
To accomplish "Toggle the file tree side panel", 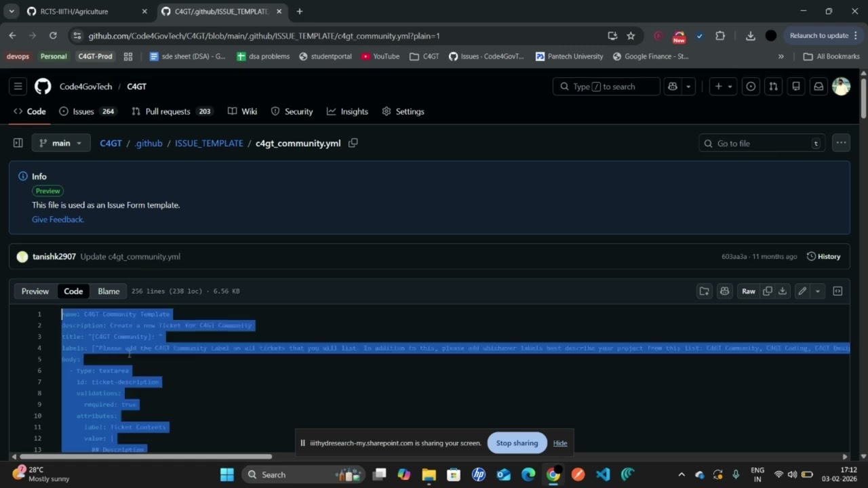I will [x=18, y=143].
